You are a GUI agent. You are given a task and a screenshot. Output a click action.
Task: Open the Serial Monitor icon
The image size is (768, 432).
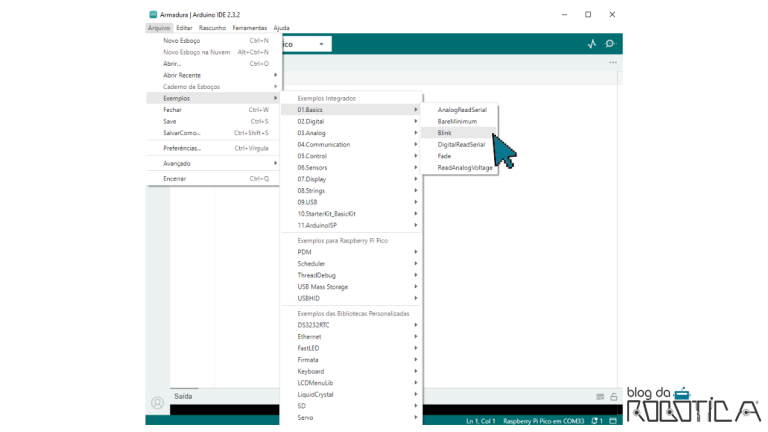click(x=610, y=44)
